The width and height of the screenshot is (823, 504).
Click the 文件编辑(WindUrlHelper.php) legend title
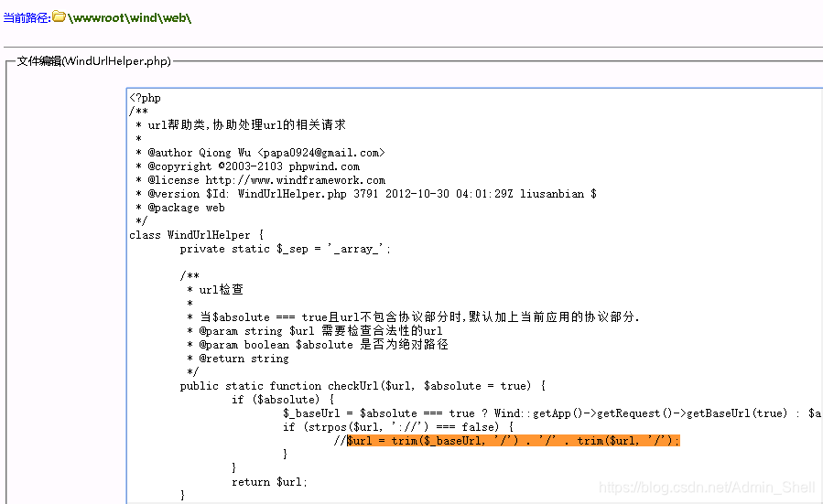(x=94, y=61)
